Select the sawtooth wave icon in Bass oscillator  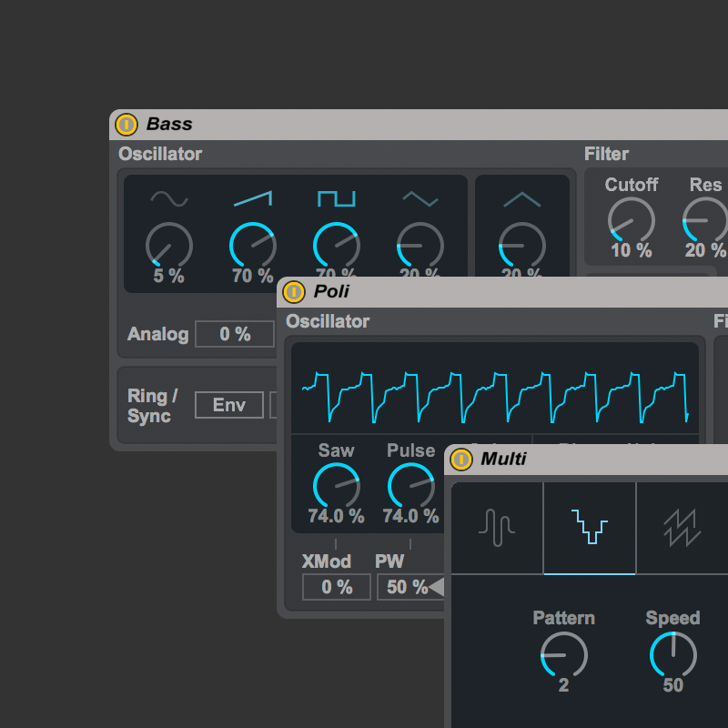(x=252, y=197)
